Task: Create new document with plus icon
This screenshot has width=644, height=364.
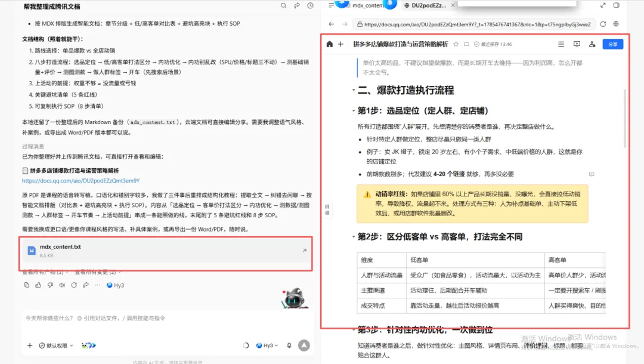Action: (x=341, y=44)
